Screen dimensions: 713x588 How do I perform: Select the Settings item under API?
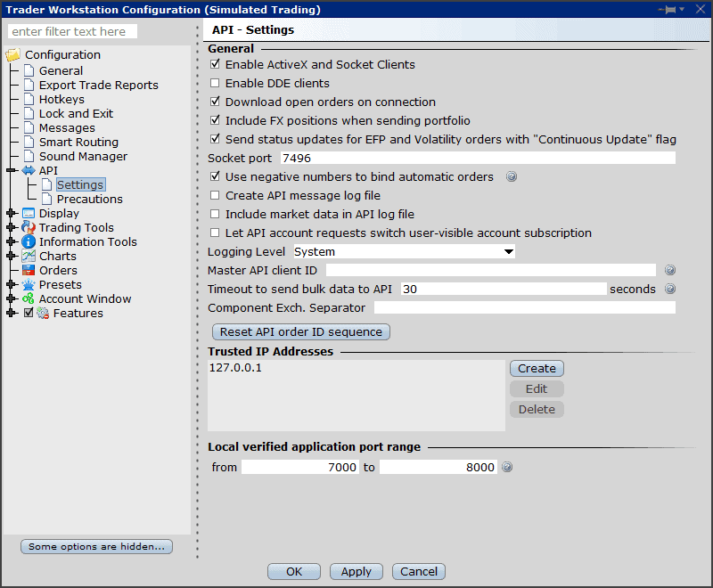(x=80, y=184)
